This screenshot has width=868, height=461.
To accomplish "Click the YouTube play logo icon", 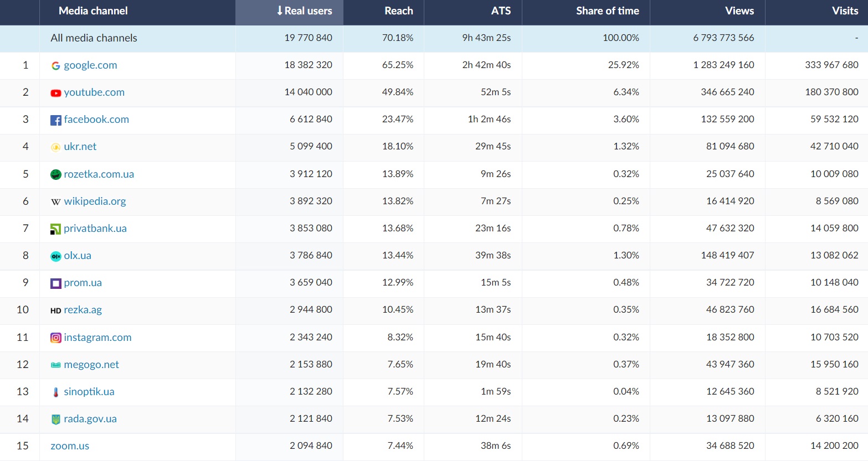I will click(x=55, y=93).
